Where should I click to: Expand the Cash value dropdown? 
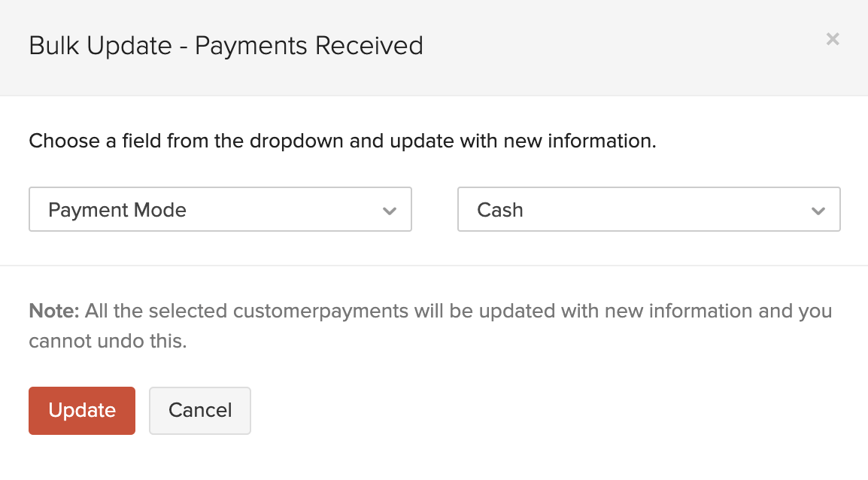(648, 209)
